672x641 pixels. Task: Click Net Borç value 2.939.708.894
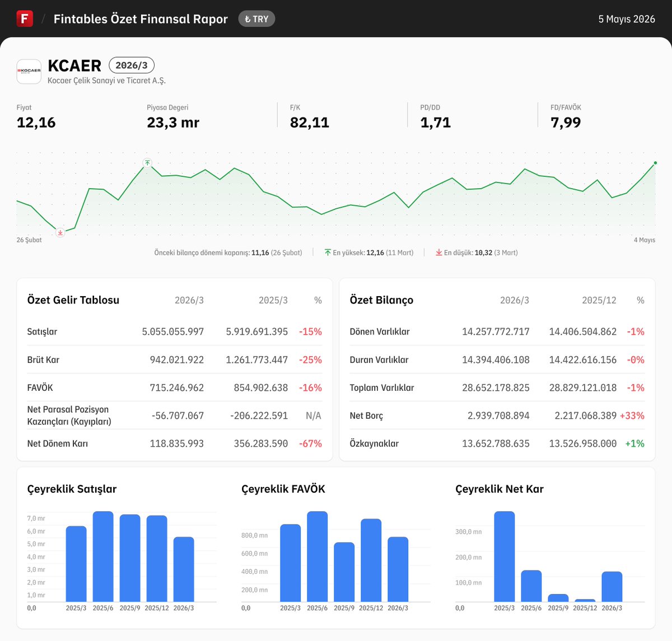point(498,416)
